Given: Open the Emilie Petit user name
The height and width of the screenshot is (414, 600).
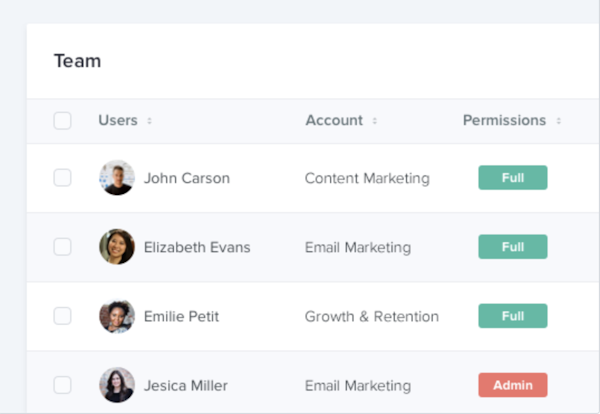Looking at the screenshot, I should click(x=181, y=317).
